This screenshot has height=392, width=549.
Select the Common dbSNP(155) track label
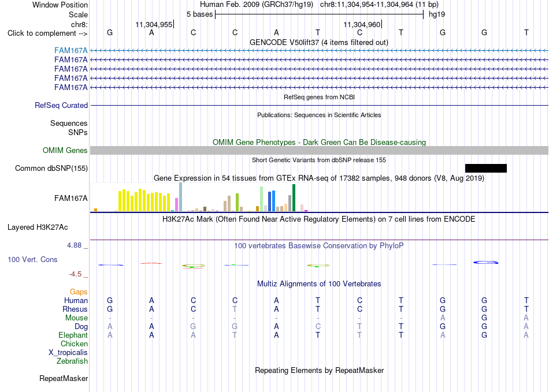[51, 168]
